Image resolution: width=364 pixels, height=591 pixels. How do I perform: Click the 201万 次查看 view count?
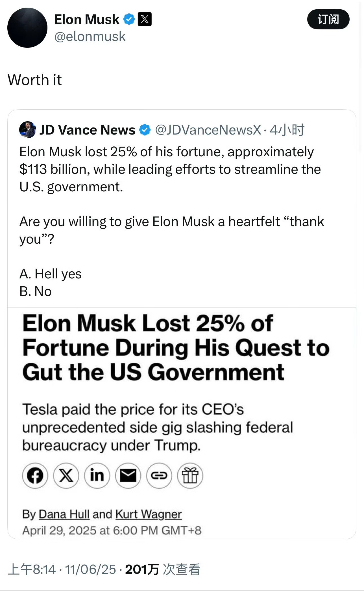click(x=163, y=569)
